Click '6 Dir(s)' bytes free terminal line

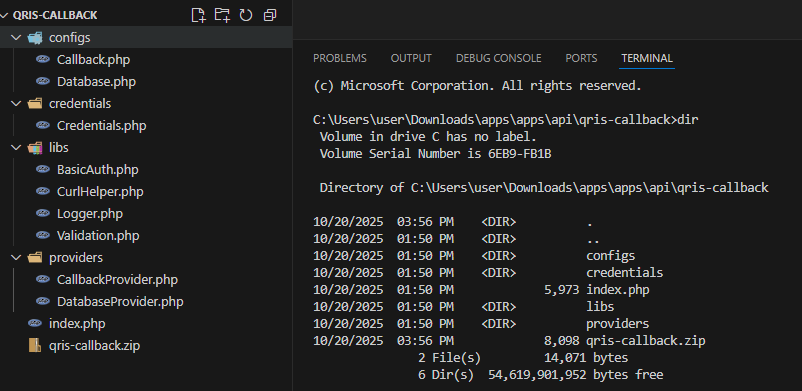pyautogui.click(x=541, y=375)
